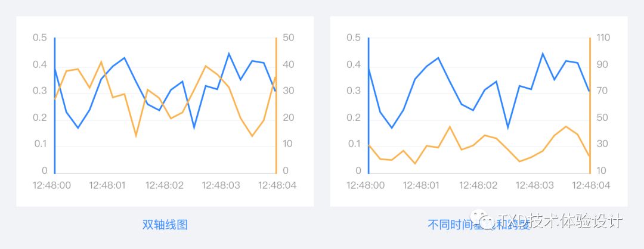Click the orange-axis 50 label at top of the 双轴线图 chart
Image resolution: width=644 pixels, height=249 pixels.
(289, 38)
